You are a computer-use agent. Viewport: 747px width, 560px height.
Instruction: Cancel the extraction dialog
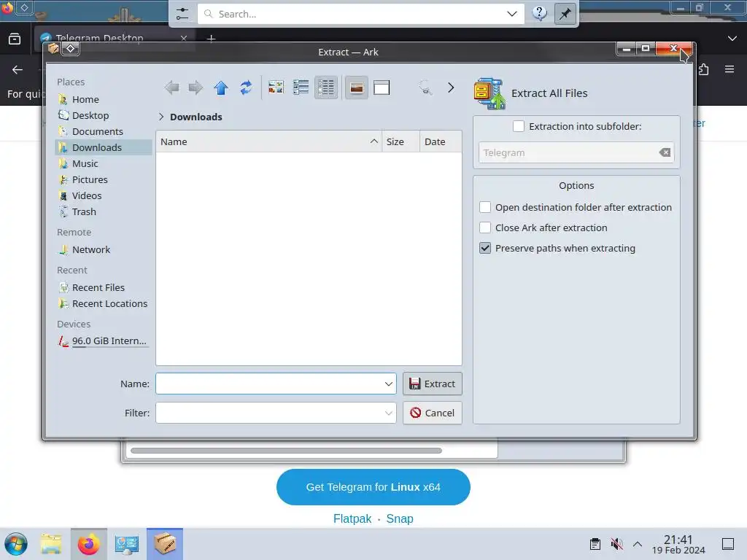pos(433,413)
